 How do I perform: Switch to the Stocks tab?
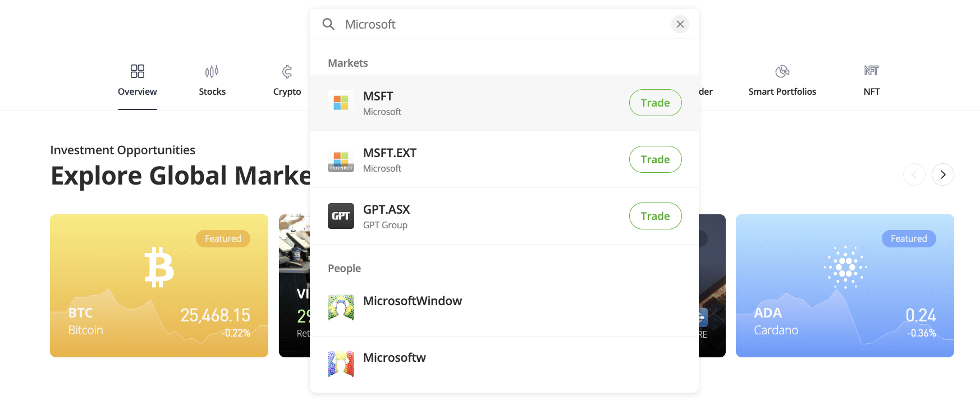coord(212,91)
